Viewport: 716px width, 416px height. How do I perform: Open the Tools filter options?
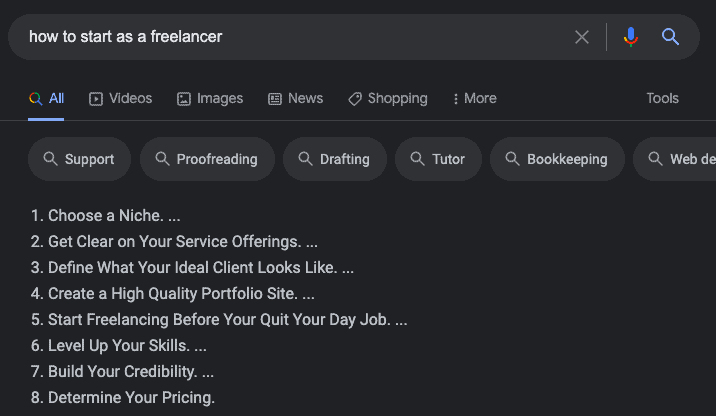(x=662, y=98)
